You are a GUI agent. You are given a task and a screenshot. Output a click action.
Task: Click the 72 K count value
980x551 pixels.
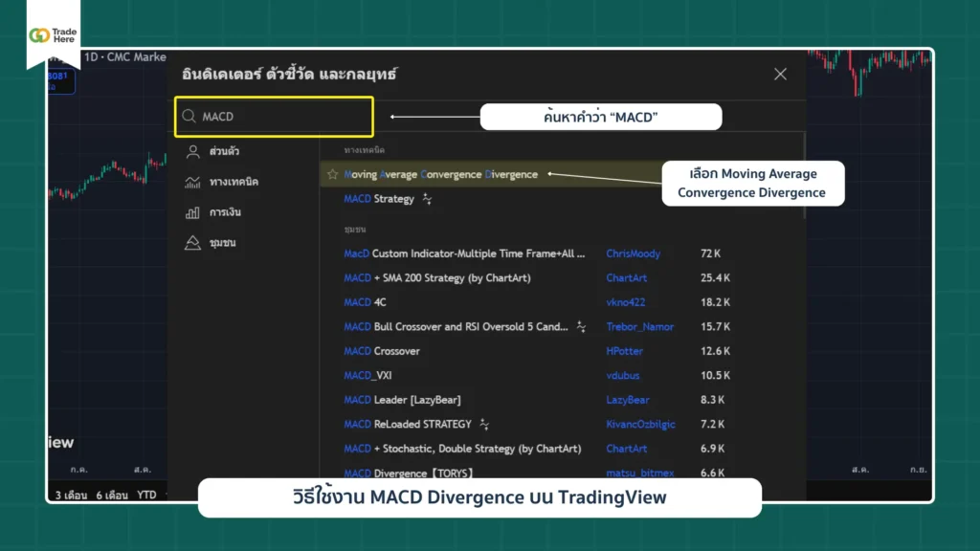click(x=711, y=253)
